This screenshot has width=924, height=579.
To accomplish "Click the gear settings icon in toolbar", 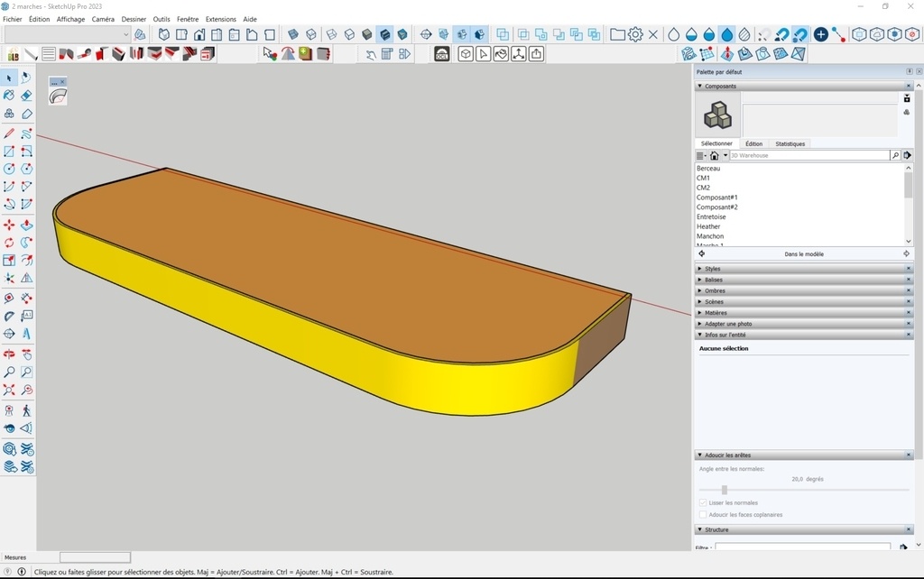I will click(635, 34).
